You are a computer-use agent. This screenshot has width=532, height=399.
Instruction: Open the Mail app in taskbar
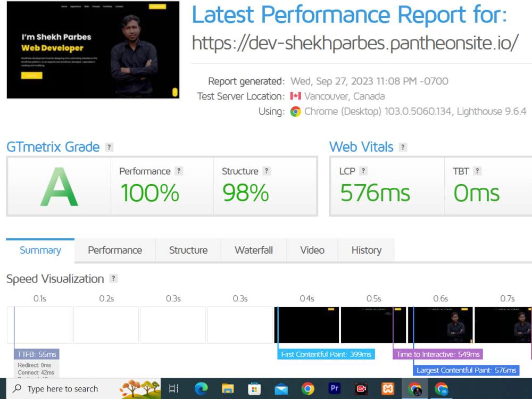pyautogui.click(x=281, y=389)
